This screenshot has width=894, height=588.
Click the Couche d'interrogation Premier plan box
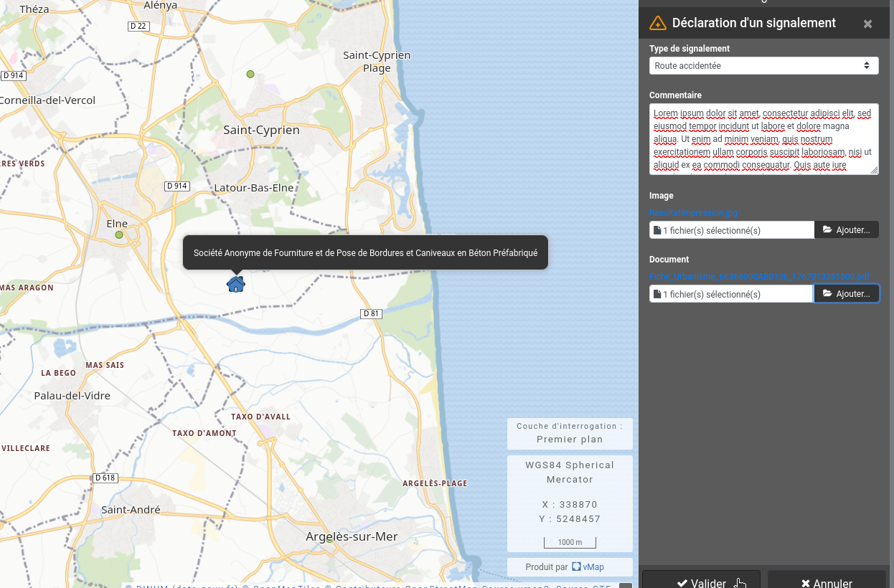(x=570, y=433)
